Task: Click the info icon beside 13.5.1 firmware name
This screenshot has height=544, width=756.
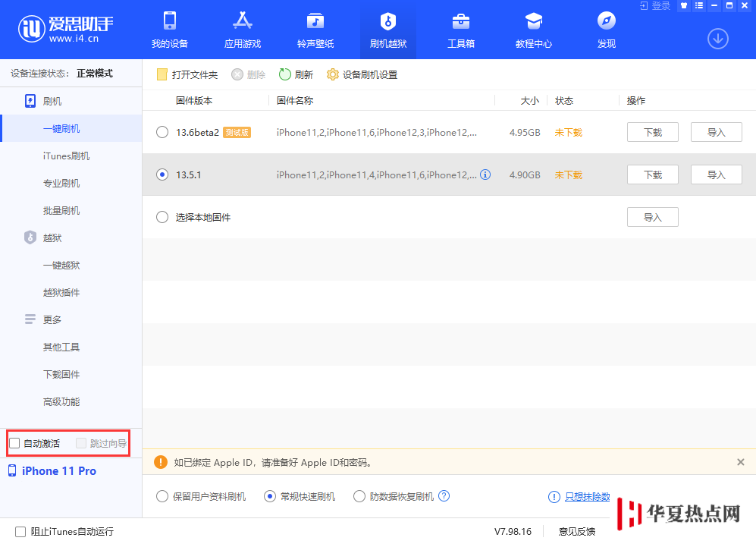Action: (485, 175)
